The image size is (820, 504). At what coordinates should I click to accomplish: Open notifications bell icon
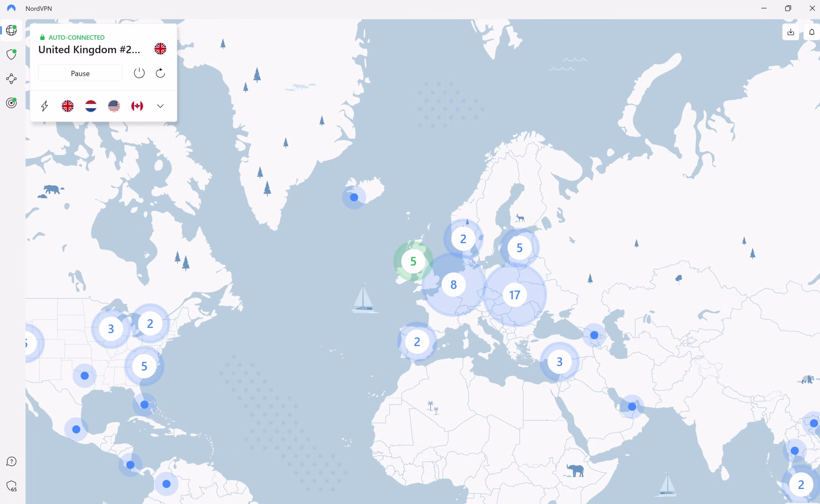coord(812,32)
